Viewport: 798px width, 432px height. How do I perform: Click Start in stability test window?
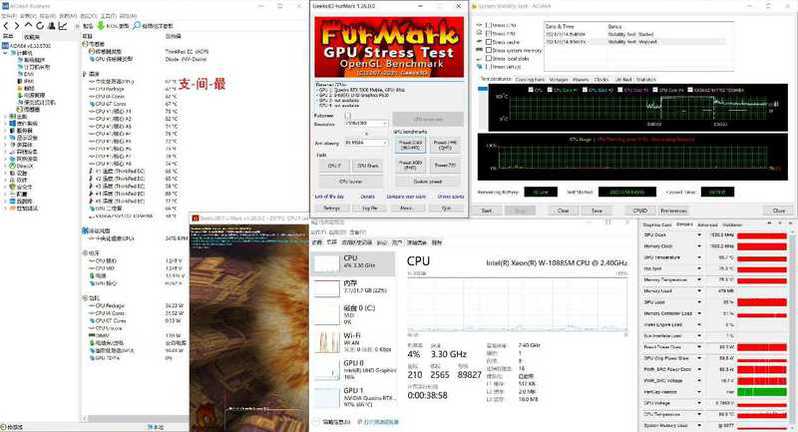(487, 210)
